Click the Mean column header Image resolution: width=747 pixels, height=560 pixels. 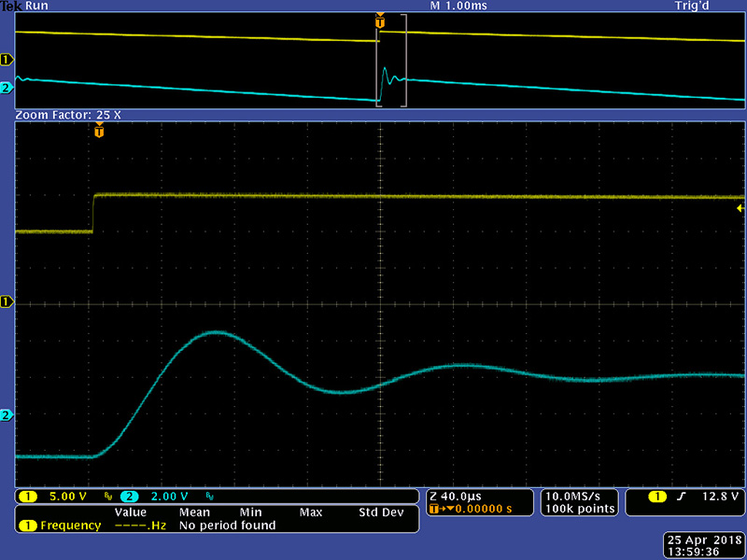194,512
